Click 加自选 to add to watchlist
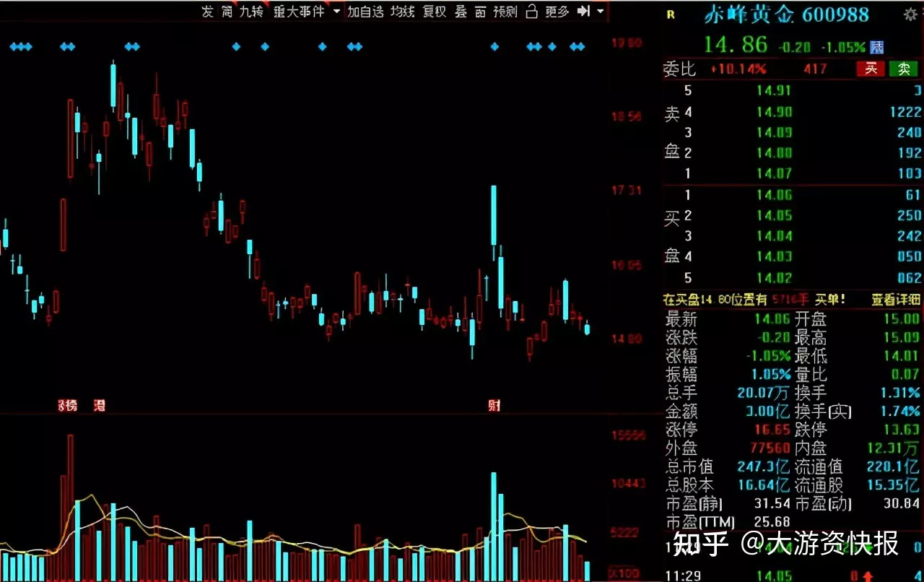924x582 pixels. pyautogui.click(x=365, y=12)
